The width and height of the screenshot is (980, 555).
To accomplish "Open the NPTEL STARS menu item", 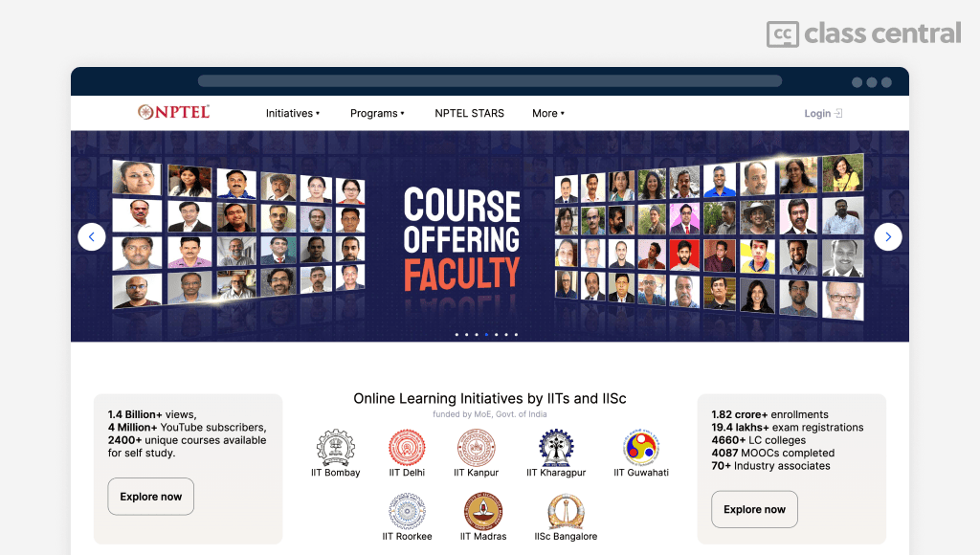I will click(469, 113).
